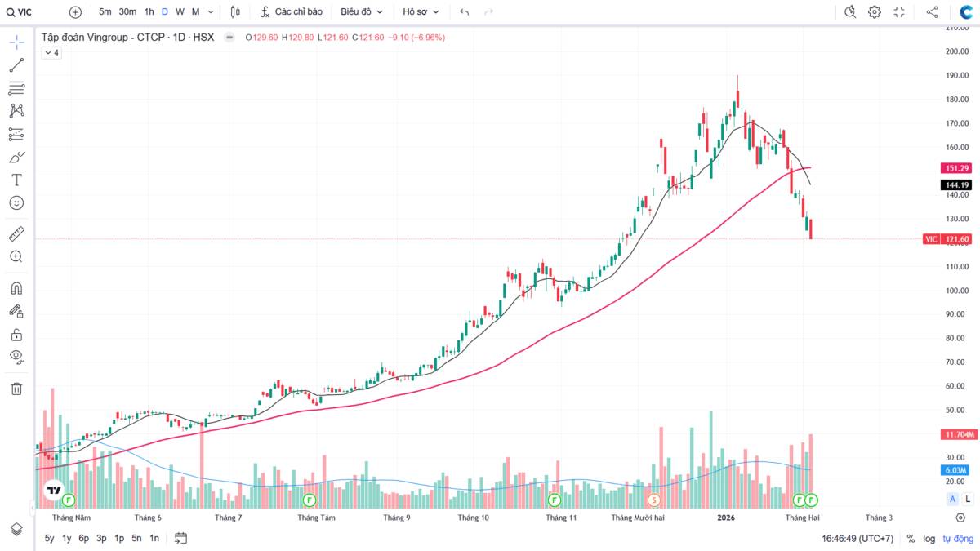Click the redo arrow
The height and width of the screenshot is (551, 980).
click(x=488, y=12)
